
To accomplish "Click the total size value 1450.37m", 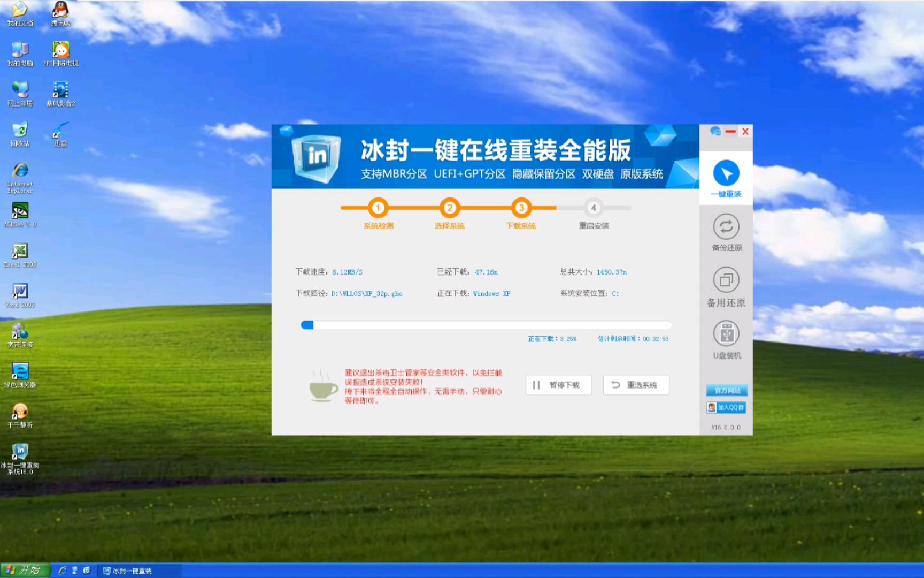I will click(x=612, y=272).
